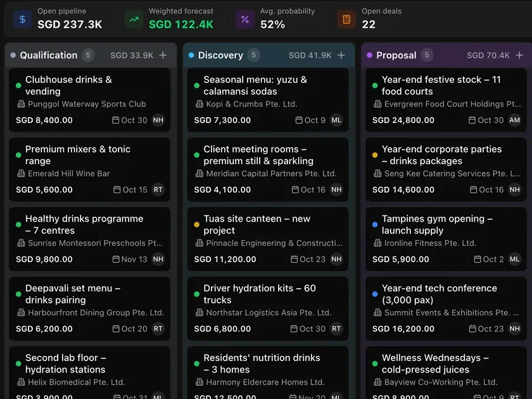Click the calculator icon for Open deals
Image resolution: width=532 pixels, height=399 pixels.
tap(346, 20)
